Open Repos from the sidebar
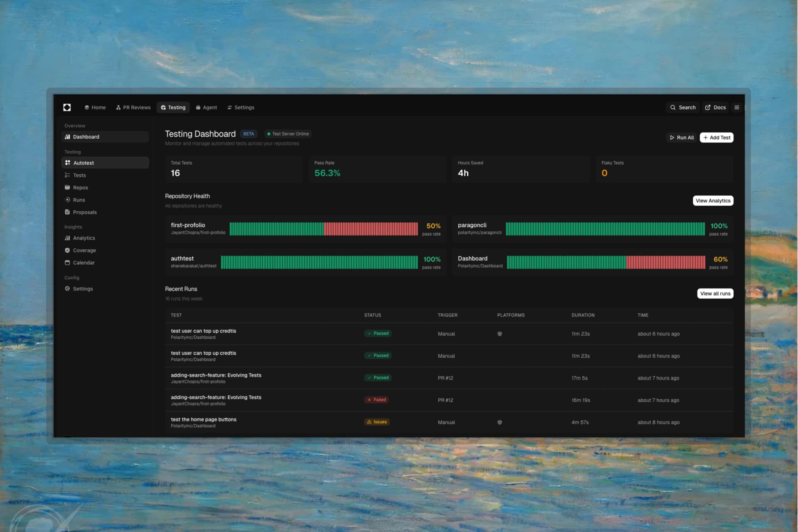This screenshot has height=532, width=798. pyautogui.click(x=80, y=187)
